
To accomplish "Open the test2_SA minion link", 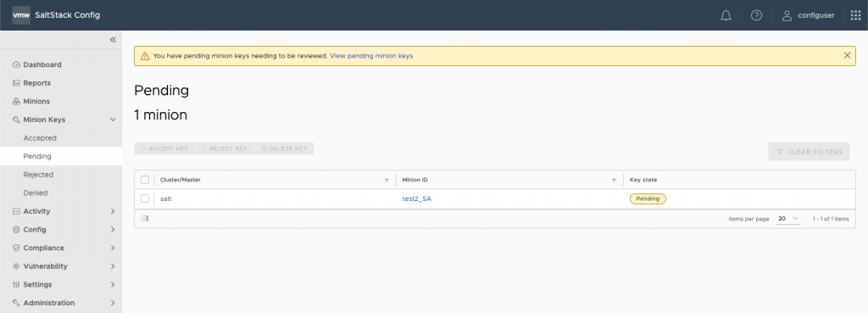I will [417, 198].
